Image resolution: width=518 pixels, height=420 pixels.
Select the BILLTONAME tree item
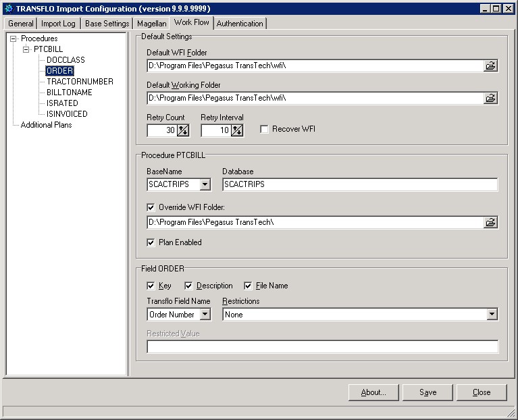pos(70,93)
